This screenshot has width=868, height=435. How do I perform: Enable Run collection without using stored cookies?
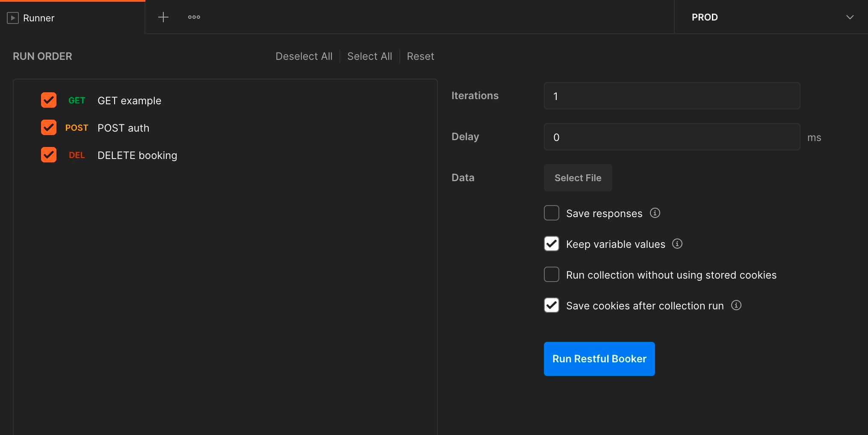pyautogui.click(x=552, y=274)
